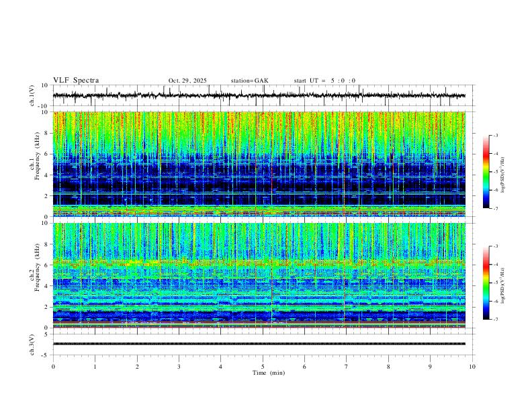The height and width of the screenshot is (411, 532).
Task: Click the time axis tick label "2"
Action: (137, 367)
